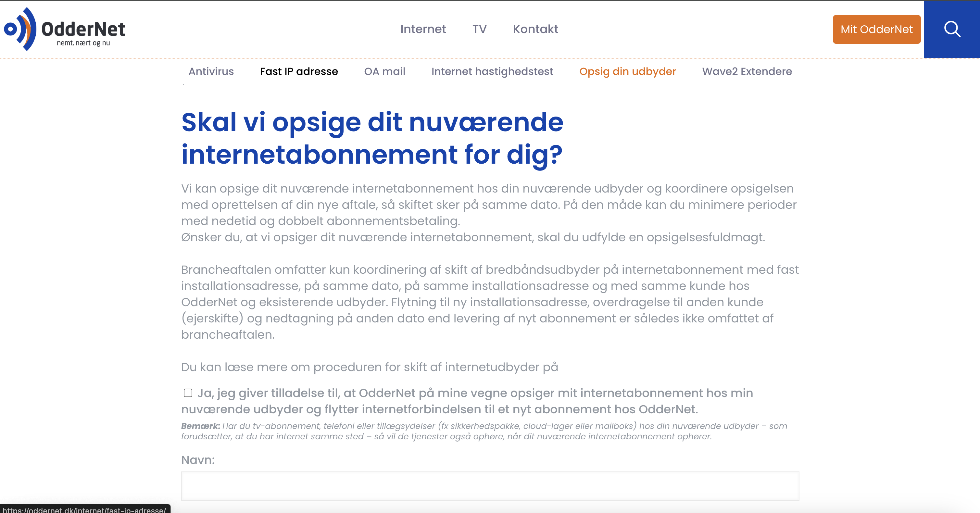Open the Internet menu
This screenshot has width=980, height=513.
coord(423,29)
